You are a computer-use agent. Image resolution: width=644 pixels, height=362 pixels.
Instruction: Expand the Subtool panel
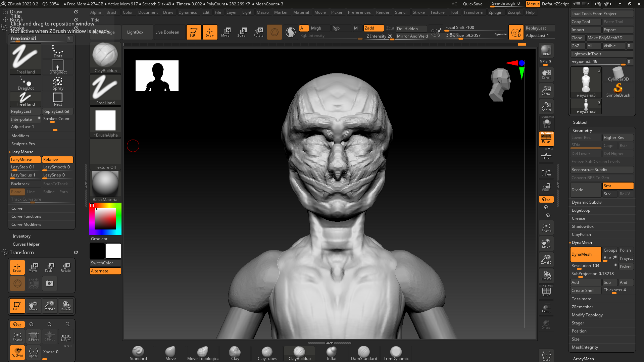coord(580,122)
